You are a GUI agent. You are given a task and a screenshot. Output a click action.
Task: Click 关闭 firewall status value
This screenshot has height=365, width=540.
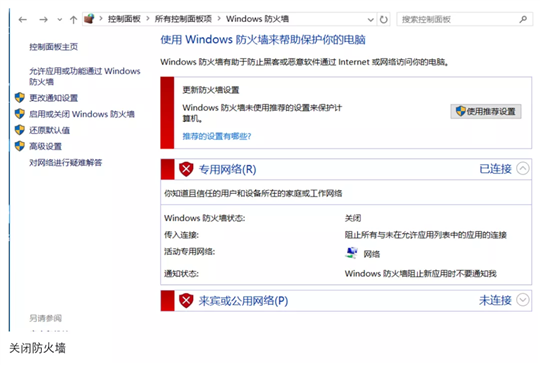click(x=353, y=218)
